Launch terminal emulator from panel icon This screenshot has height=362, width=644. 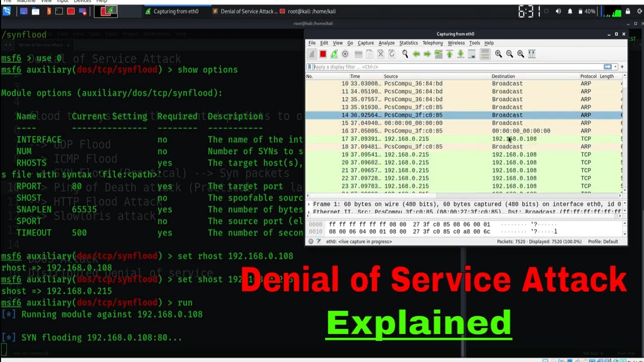point(59,11)
